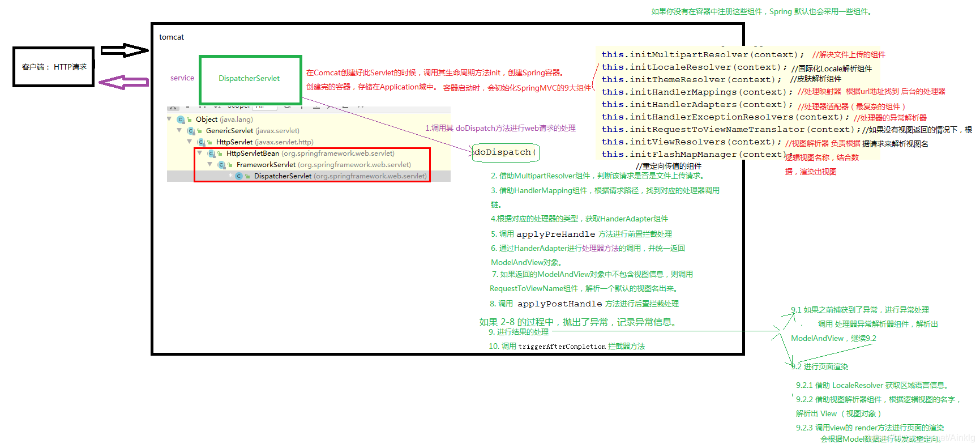980x448 pixels.
Task: Click step '10. 调用 triggerAfterCompletion' text
Action: [567, 346]
